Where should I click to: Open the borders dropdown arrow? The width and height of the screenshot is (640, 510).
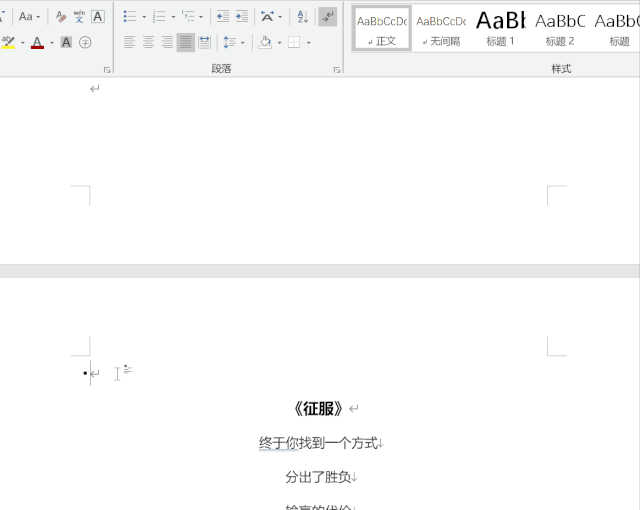coord(308,42)
